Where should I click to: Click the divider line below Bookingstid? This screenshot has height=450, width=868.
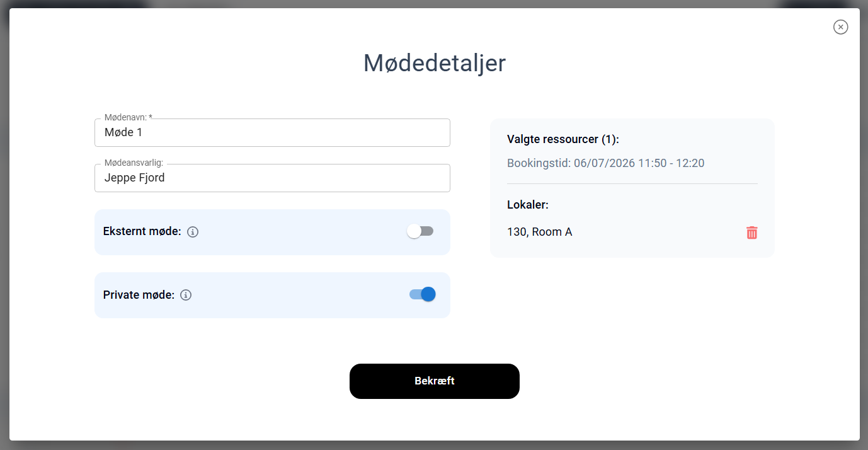click(x=632, y=183)
